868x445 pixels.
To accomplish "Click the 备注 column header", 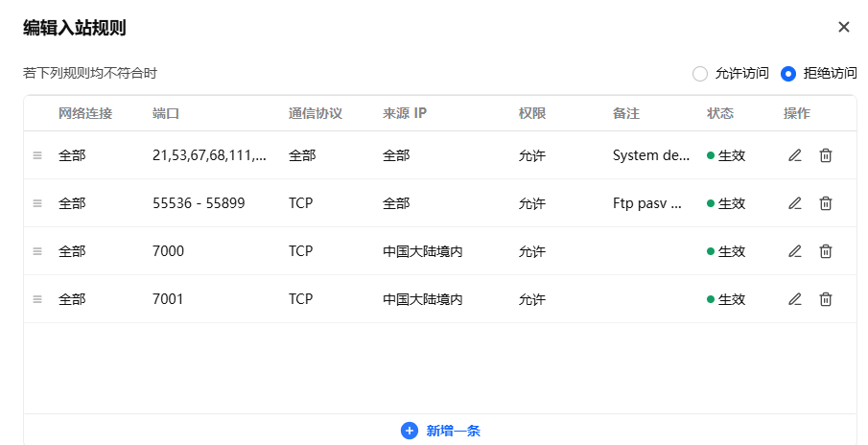I will click(626, 113).
